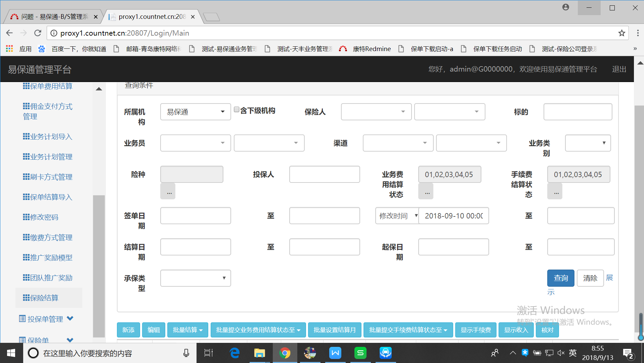
Task: Click the 显示手续费 button
Action: (476, 330)
